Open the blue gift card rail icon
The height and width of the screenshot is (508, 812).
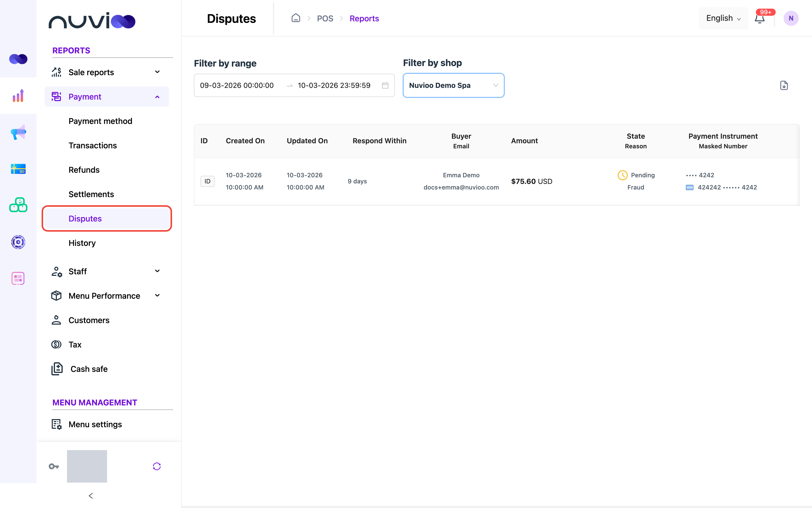click(18, 169)
